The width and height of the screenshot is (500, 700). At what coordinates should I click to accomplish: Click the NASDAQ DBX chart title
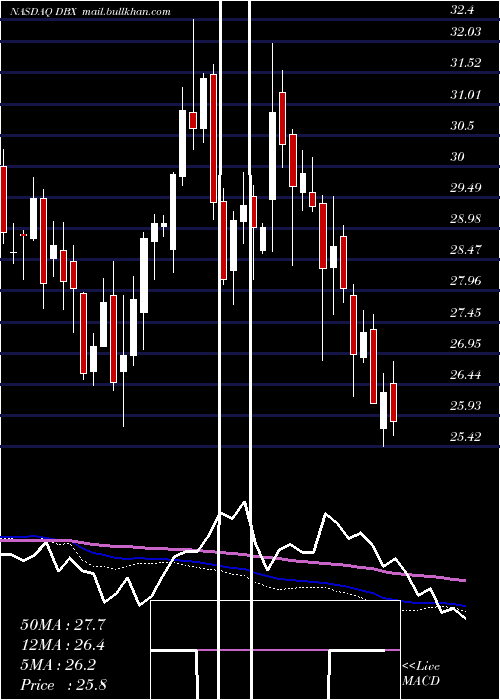91,12
